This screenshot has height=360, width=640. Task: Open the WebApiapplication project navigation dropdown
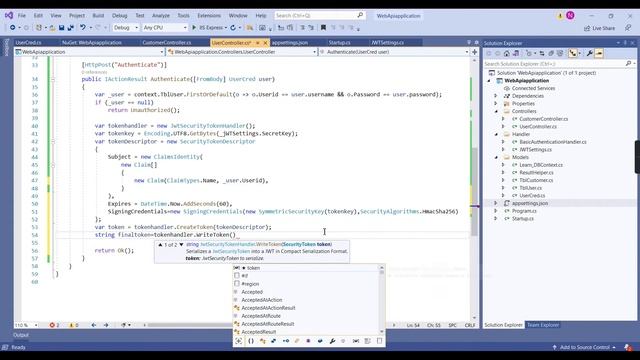[x=89, y=52]
